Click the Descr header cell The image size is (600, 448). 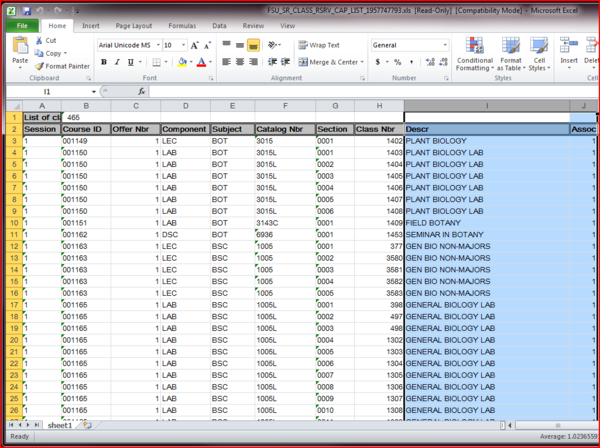point(487,129)
